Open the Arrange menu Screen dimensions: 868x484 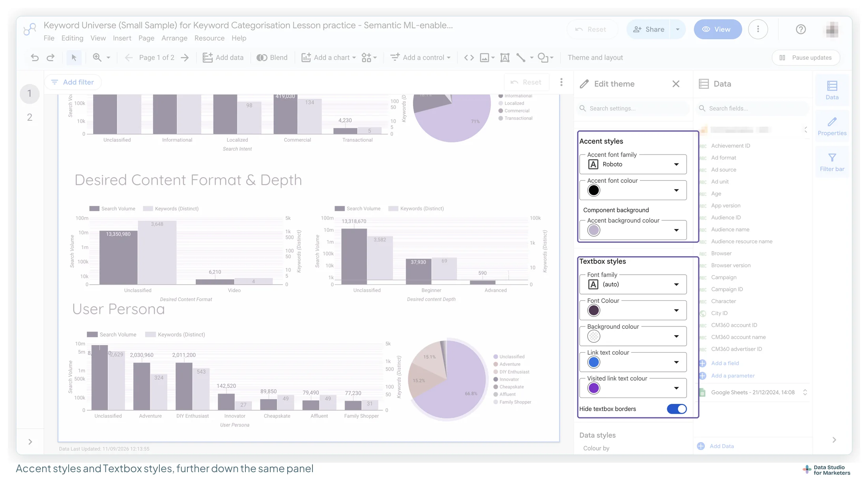[x=174, y=38]
